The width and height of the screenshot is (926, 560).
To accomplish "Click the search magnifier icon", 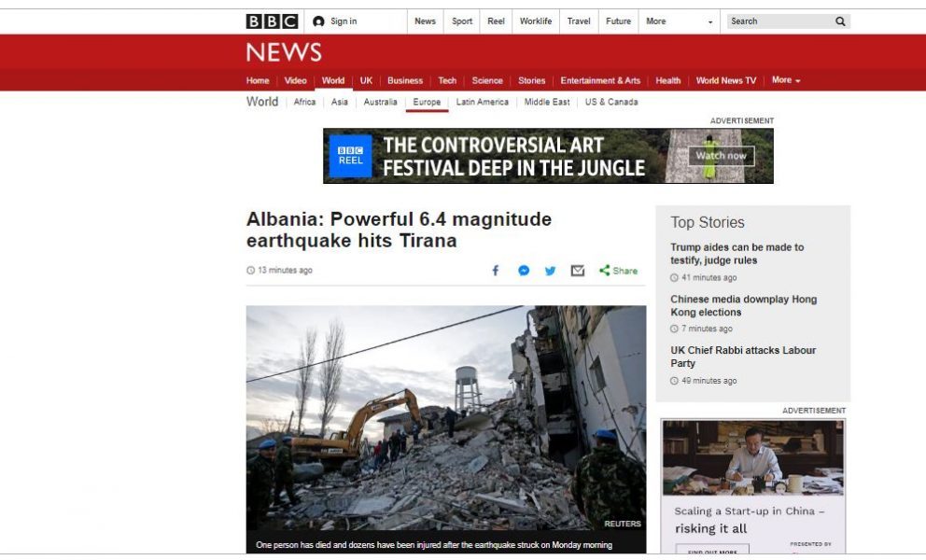I will 840,21.
